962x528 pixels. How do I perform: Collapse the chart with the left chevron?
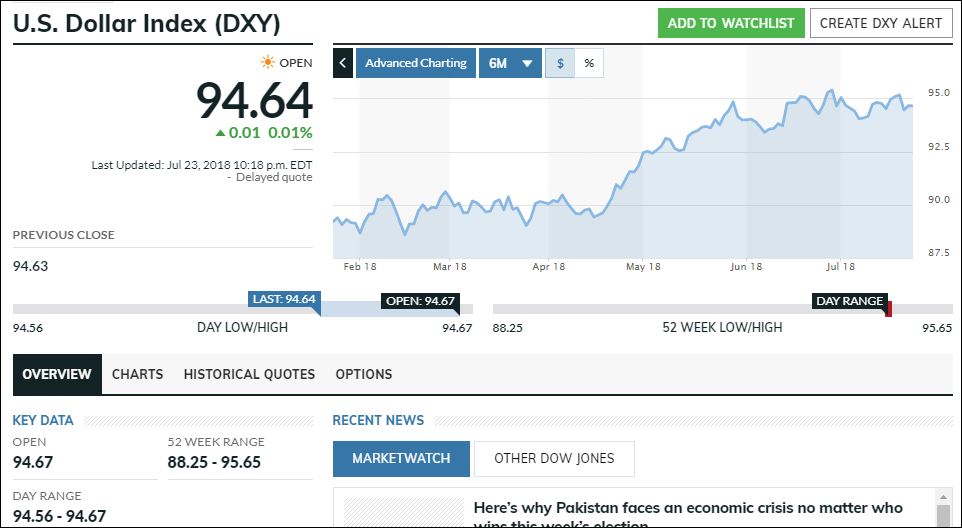pos(343,63)
